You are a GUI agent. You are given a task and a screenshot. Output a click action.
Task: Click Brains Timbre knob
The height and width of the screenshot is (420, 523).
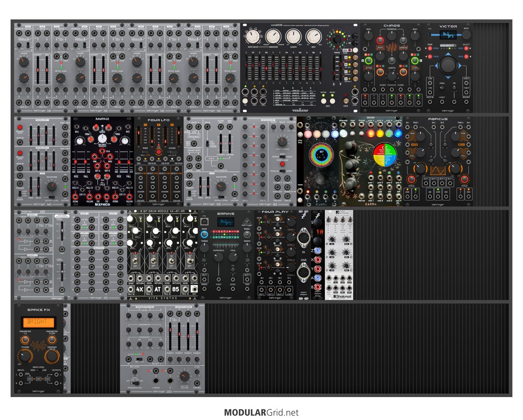204,247
